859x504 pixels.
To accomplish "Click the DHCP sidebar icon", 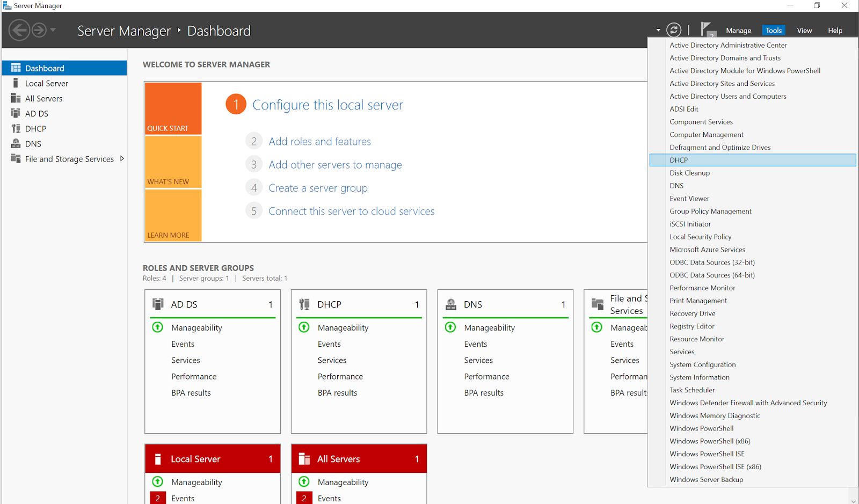I will click(x=16, y=128).
